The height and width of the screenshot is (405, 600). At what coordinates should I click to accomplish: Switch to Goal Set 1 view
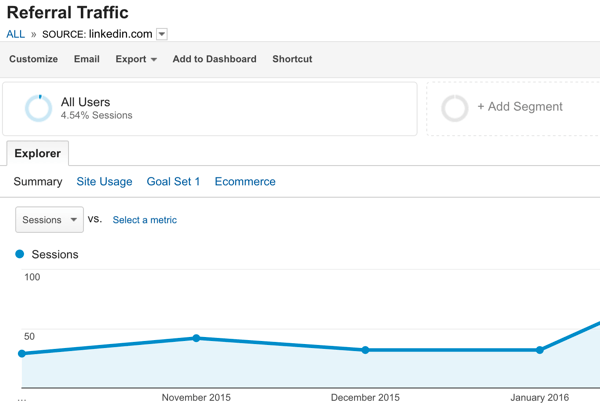click(173, 182)
